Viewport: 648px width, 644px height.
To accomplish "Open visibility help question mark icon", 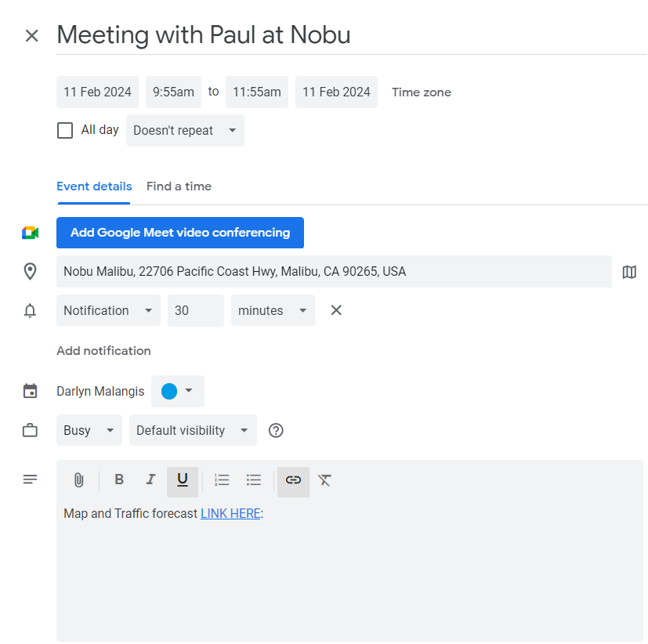I will click(x=276, y=430).
